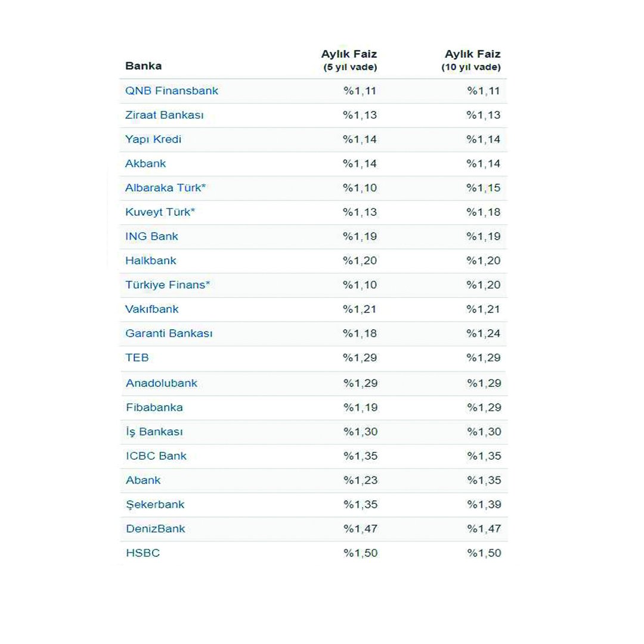The width and height of the screenshot is (644, 644).
Task: Go to the Kuveyt Türk* link
Action: [160, 212]
